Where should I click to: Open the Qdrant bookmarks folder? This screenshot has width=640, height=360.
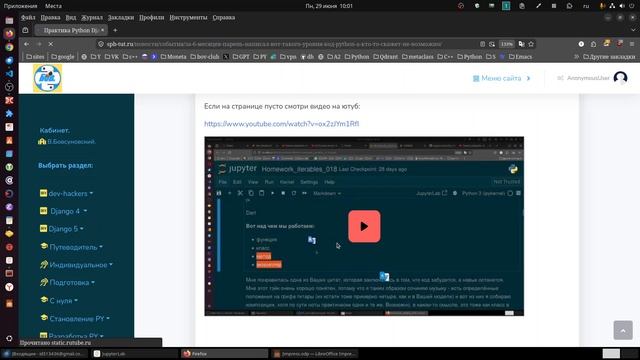385,57
